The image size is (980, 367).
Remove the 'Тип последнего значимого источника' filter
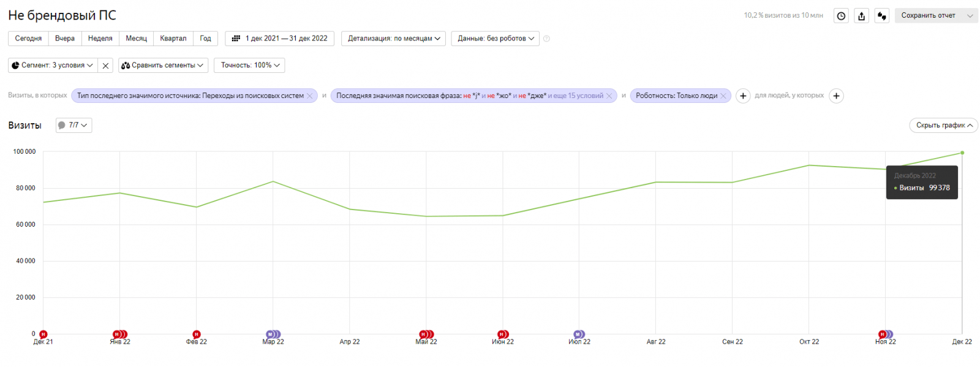[x=309, y=96]
